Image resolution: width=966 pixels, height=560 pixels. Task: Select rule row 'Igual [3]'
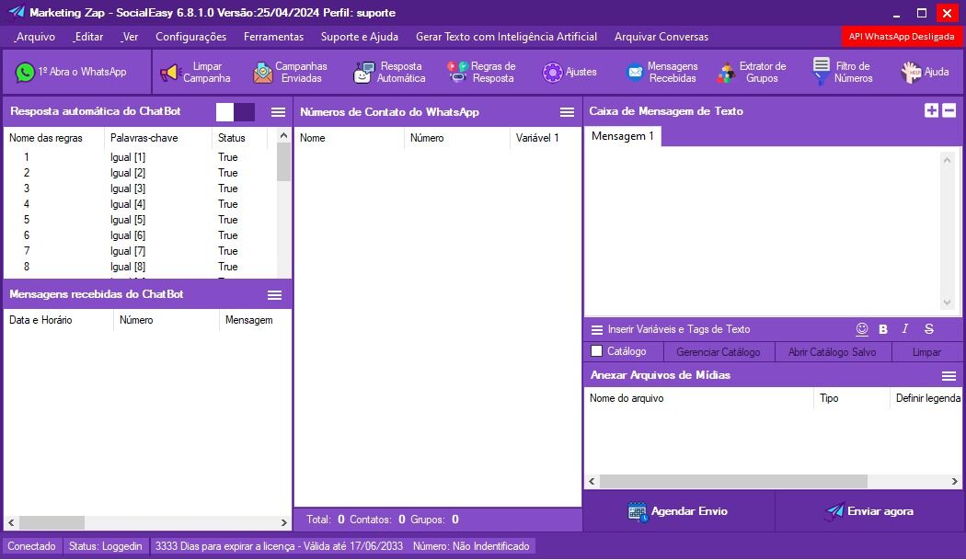(x=141, y=189)
